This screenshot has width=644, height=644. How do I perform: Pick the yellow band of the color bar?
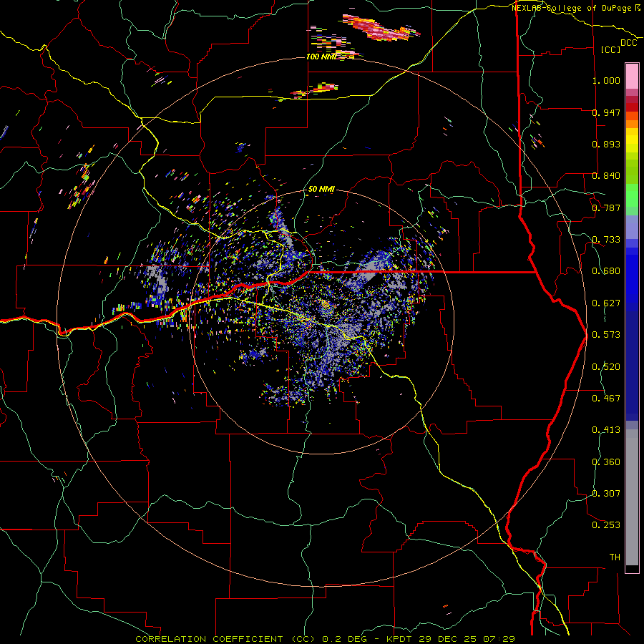pyautogui.click(x=632, y=140)
